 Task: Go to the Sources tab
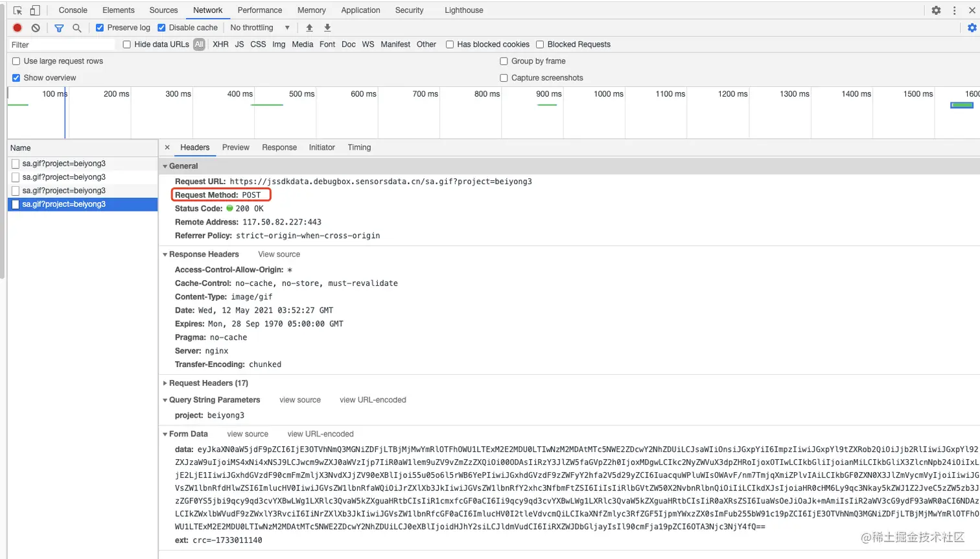(x=163, y=10)
